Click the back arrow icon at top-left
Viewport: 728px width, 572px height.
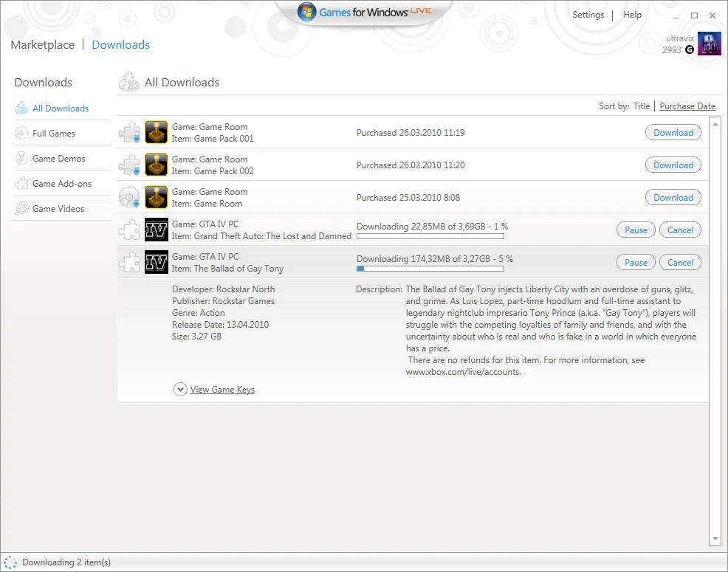(x=16, y=20)
